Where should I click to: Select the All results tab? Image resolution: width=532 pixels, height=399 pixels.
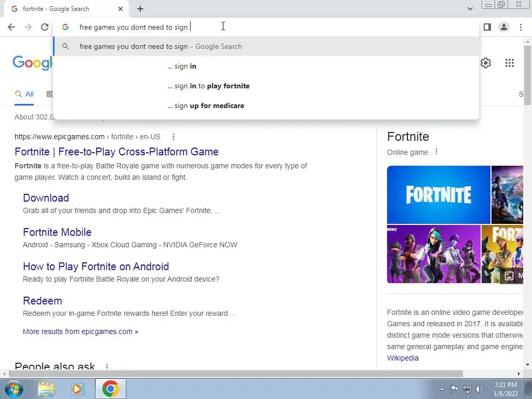tap(24, 95)
